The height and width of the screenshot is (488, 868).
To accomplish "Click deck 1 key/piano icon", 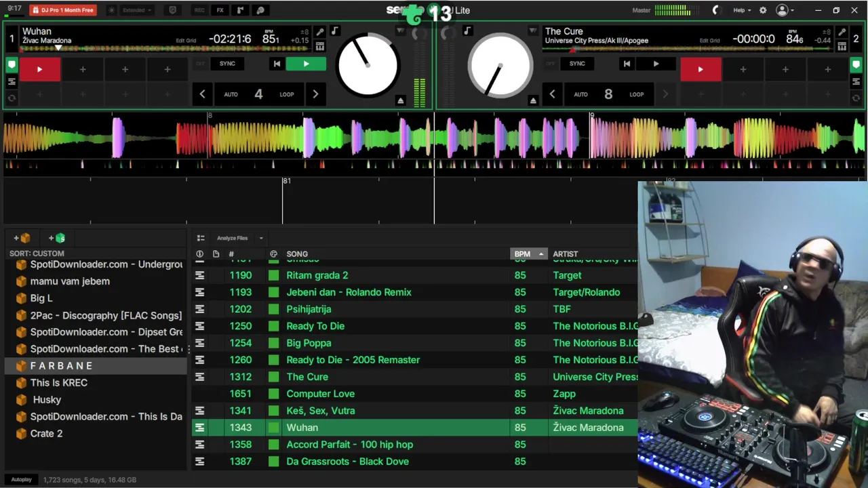I will 320,46.
